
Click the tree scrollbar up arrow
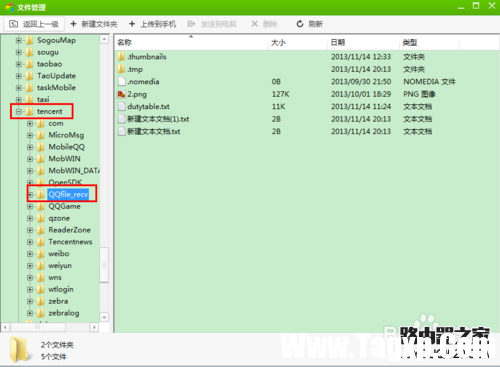(104, 39)
